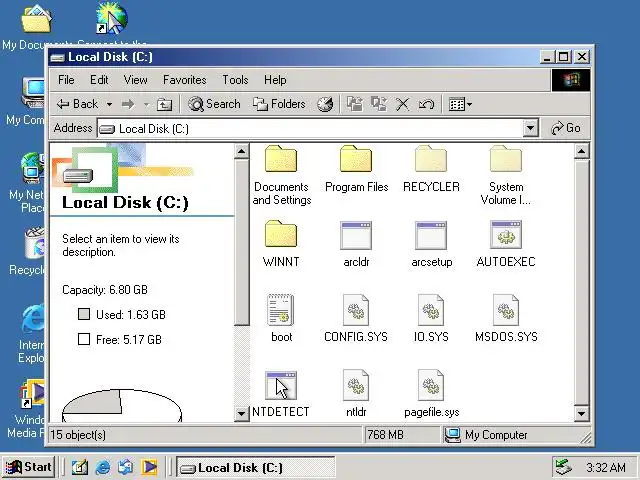
Task: Toggle the Folders pane button
Action: click(279, 104)
